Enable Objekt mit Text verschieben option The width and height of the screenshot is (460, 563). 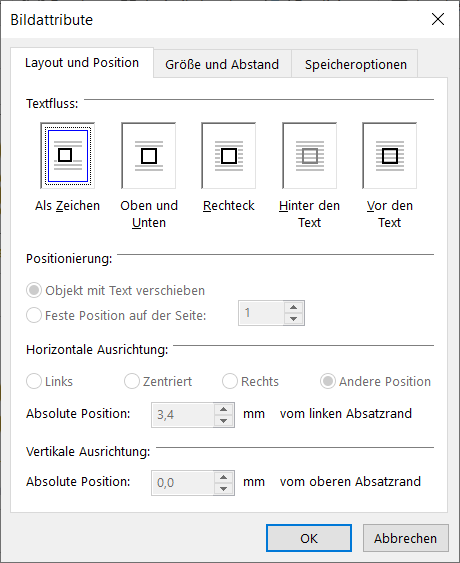point(34,290)
